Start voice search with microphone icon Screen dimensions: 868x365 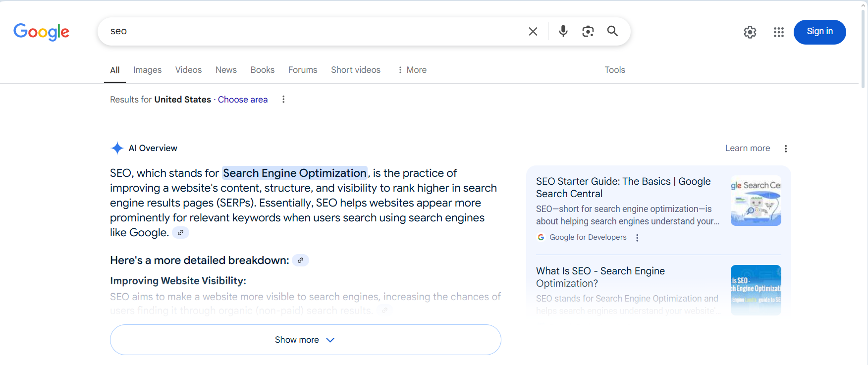click(x=563, y=31)
